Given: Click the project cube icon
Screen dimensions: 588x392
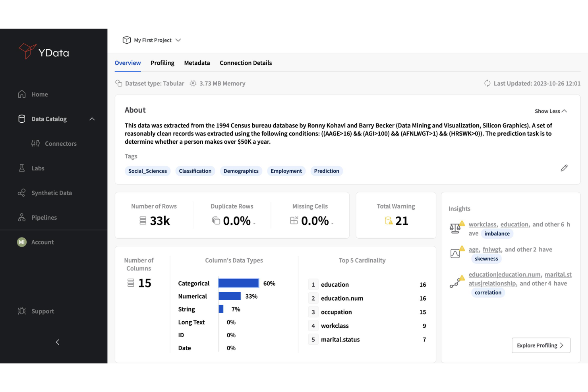Looking at the screenshot, I should point(127,40).
